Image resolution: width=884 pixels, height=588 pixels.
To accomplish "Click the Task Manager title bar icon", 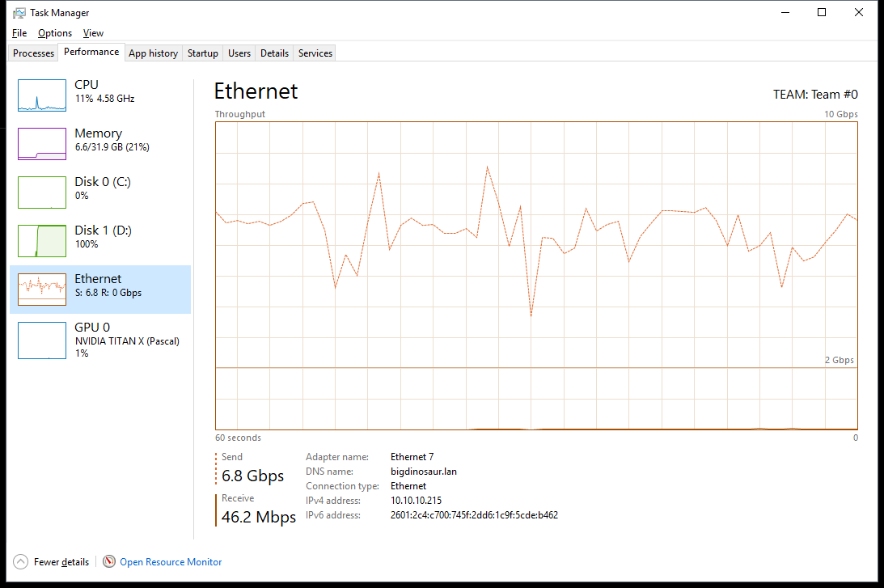I will pyautogui.click(x=19, y=13).
